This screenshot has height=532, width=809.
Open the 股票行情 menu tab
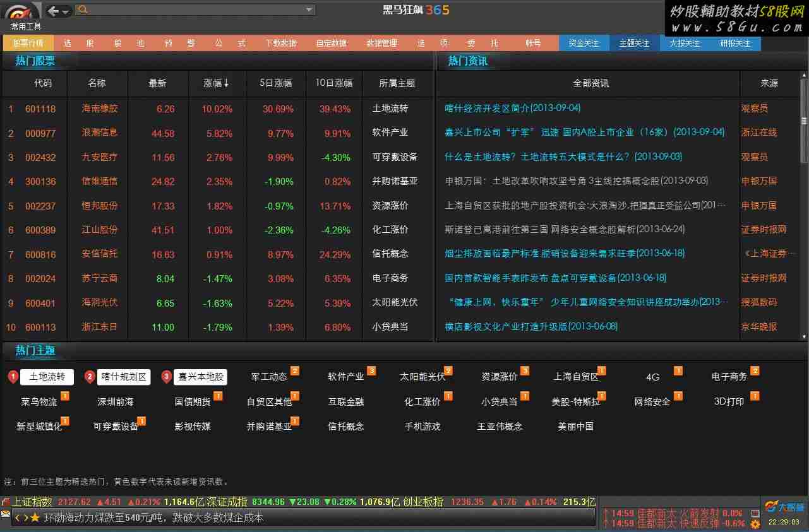[x=28, y=43]
